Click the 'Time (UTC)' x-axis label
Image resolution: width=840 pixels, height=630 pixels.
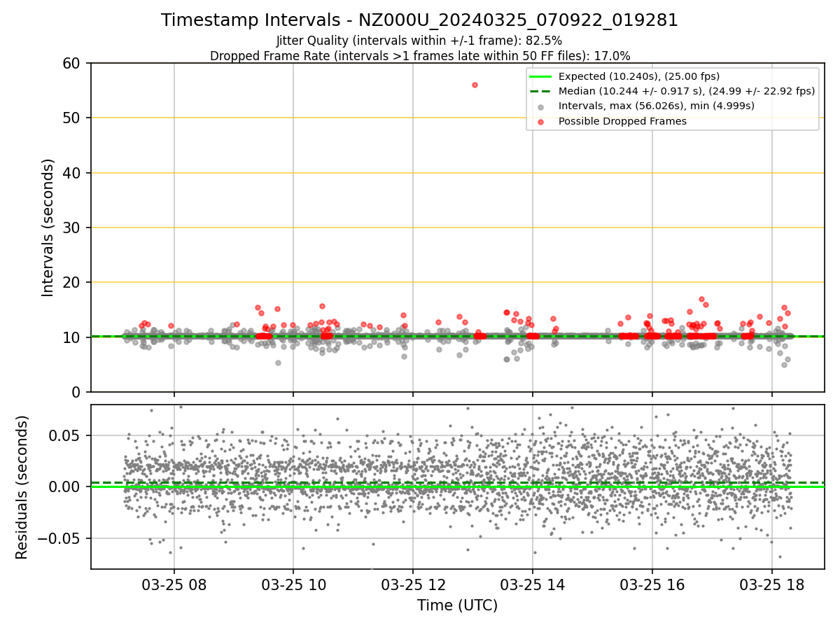pyautogui.click(x=457, y=605)
